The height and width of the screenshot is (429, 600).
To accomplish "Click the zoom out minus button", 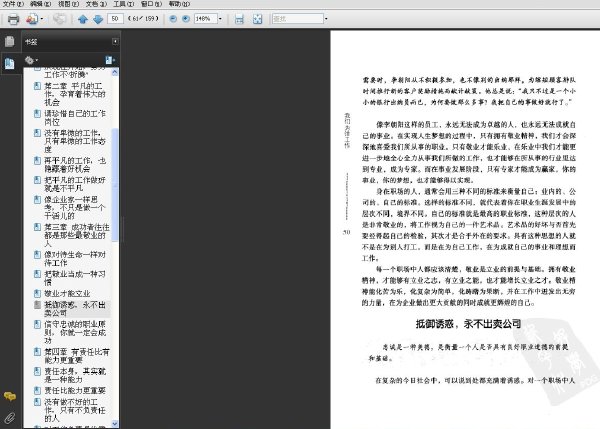I will coord(173,19).
